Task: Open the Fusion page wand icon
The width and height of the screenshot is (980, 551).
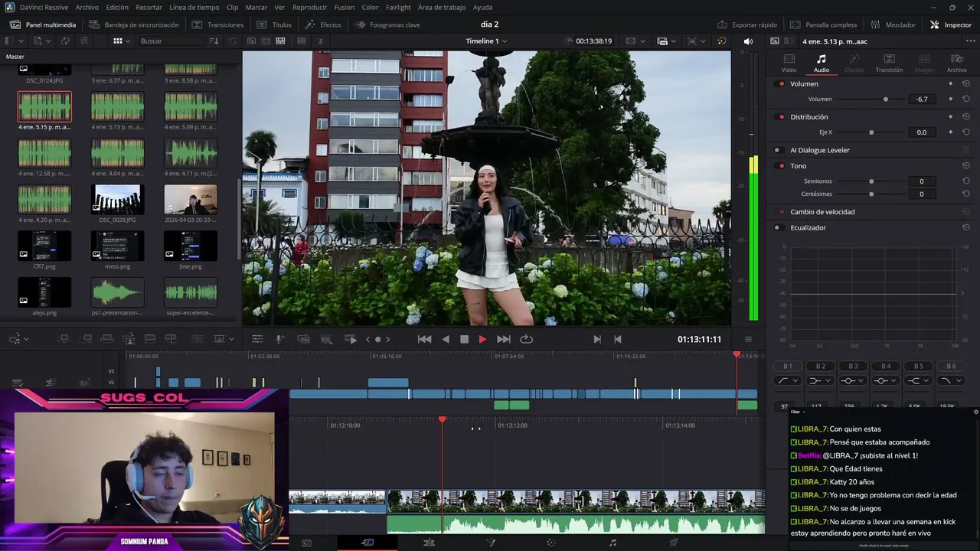Action: click(x=491, y=543)
